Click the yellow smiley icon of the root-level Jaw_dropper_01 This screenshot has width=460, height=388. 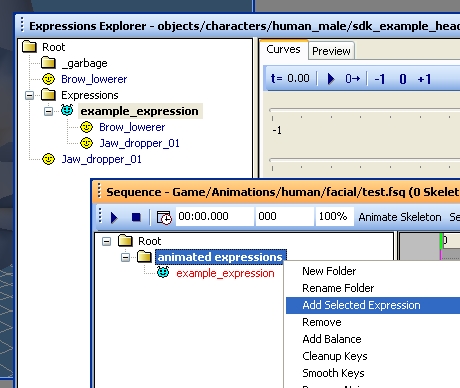click(48, 159)
